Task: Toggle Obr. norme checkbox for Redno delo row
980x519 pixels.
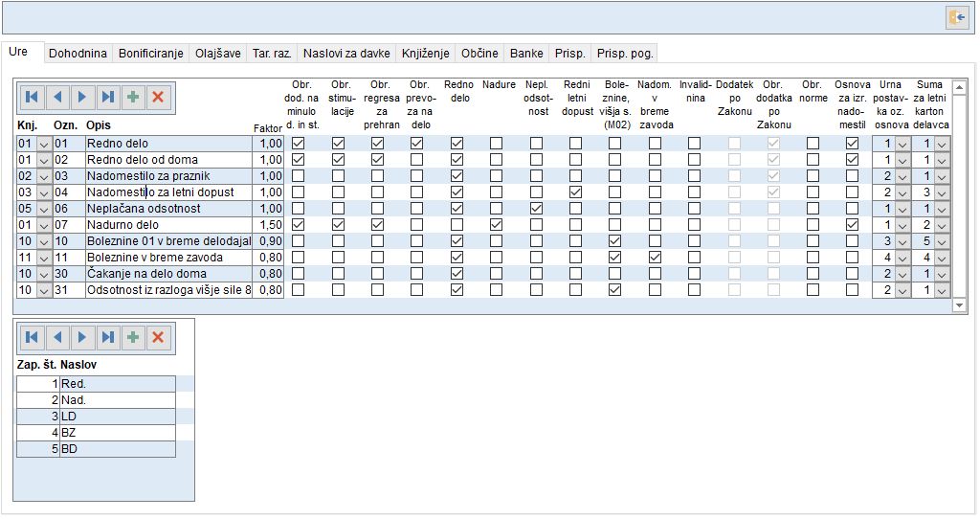Action: (x=813, y=144)
